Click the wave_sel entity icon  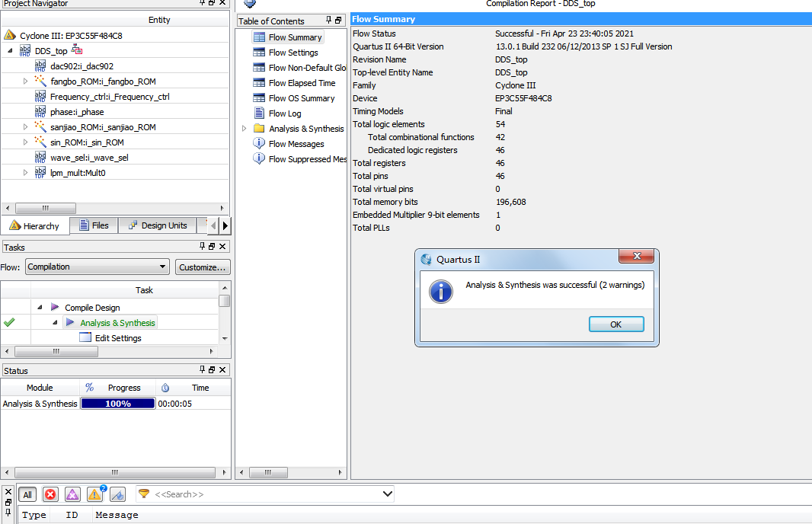[x=40, y=157]
